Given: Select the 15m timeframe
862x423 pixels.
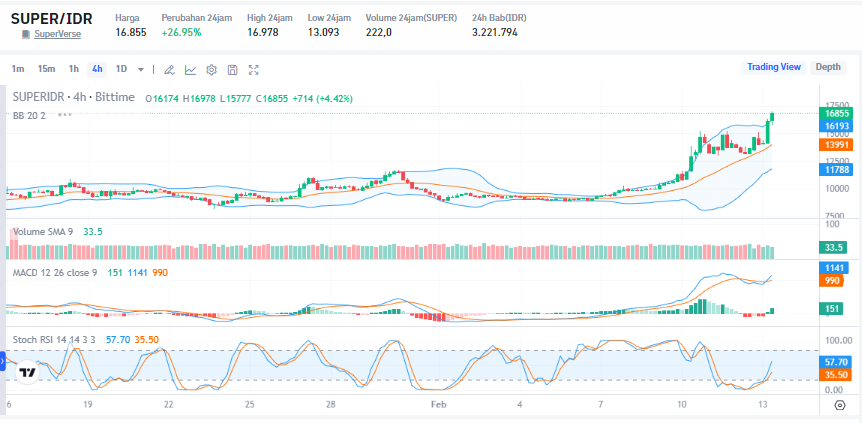Looking at the screenshot, I should click(46, 69).
